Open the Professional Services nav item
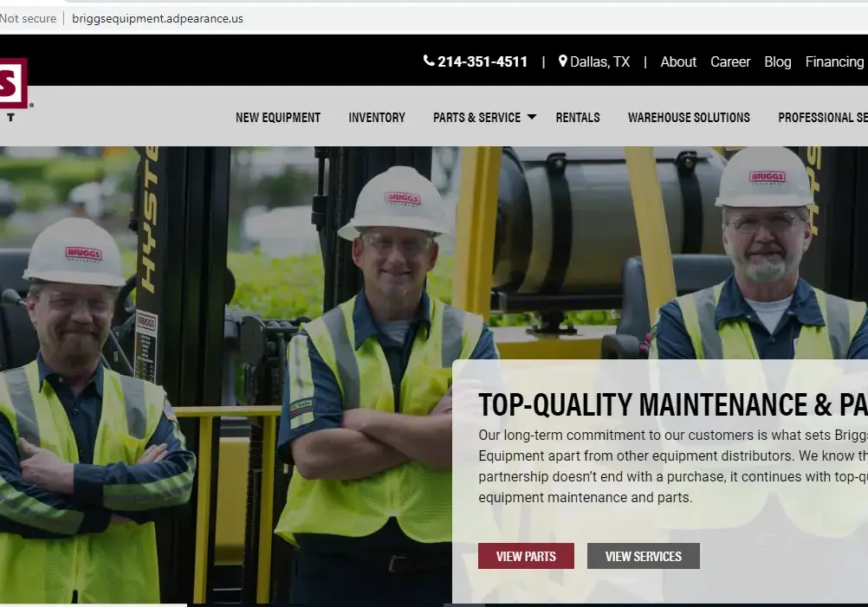The height and width of the screenshot is (607, 868). [x=822, y=118]
